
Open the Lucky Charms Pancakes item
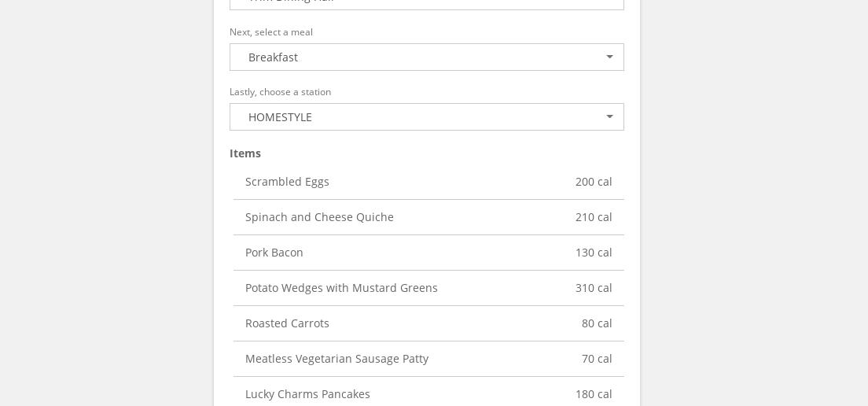(307, 394)
